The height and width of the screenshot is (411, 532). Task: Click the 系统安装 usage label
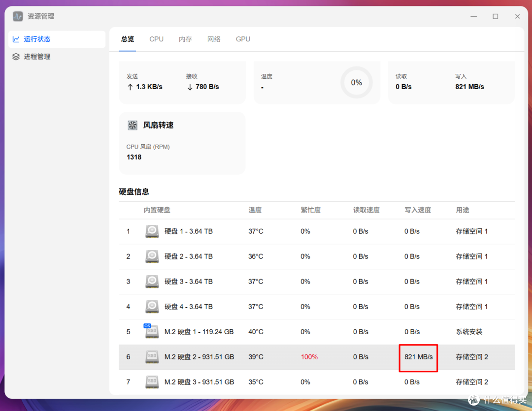point(469,332)
